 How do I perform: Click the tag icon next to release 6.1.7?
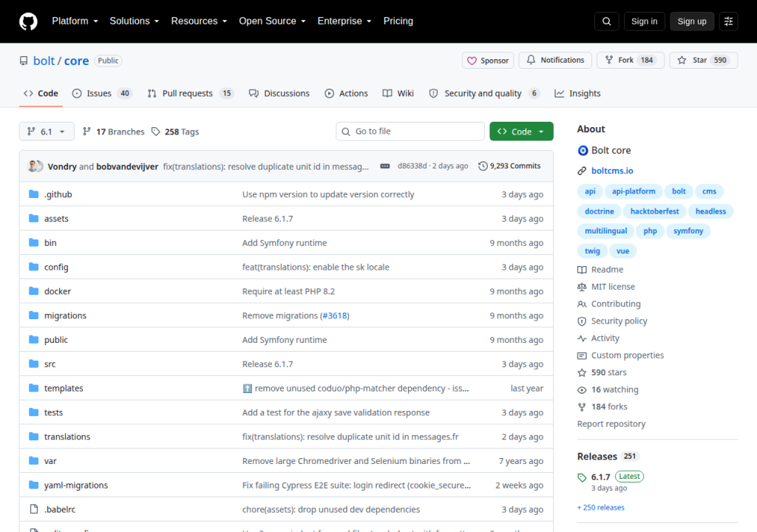(582, 477)
